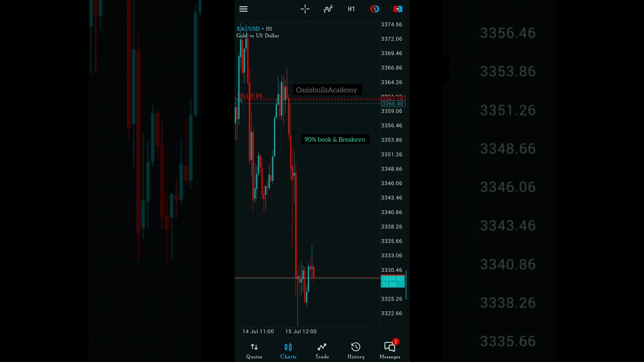Image resolution: width=644 pixels, height=362 pixels.
Task: Click the '90% book & Breakevn' label
Action: (x=335, y=139)
